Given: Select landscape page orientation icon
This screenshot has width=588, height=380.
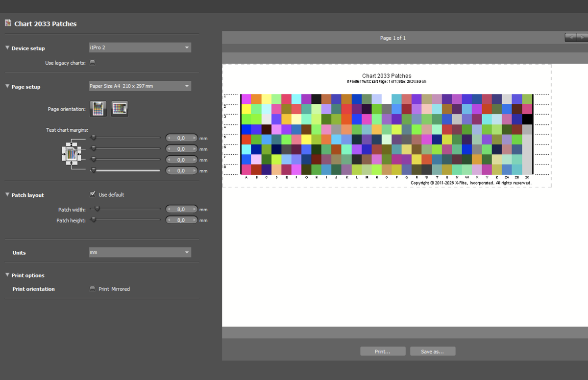Looking at the screenshot, I should (120, 109).
